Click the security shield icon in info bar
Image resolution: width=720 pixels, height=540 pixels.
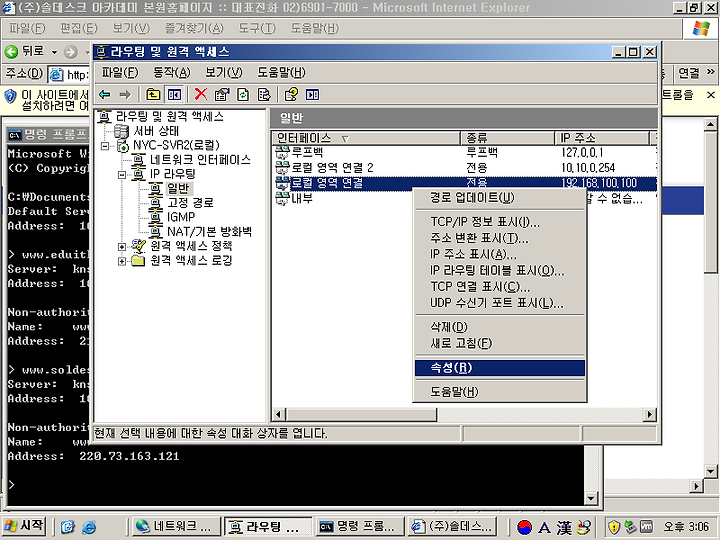10,97
